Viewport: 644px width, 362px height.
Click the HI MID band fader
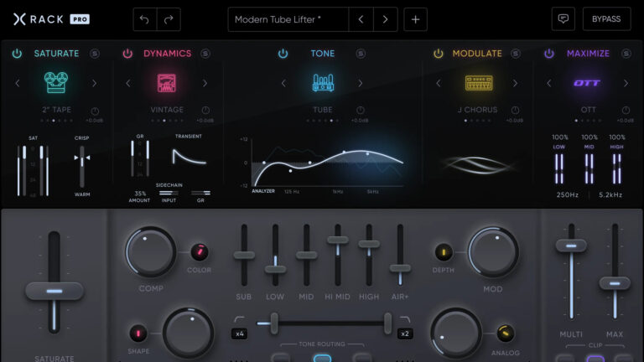pos(338,240)
